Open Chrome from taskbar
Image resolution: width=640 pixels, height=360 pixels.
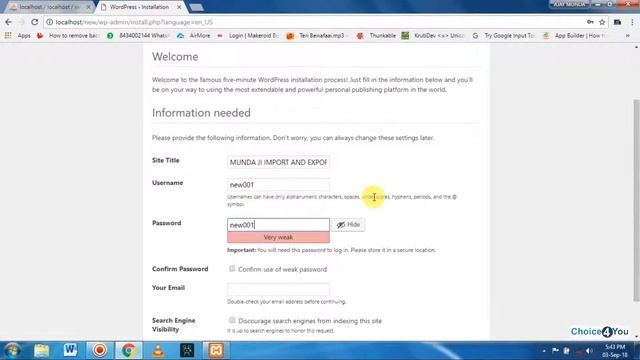click(129, 350)
